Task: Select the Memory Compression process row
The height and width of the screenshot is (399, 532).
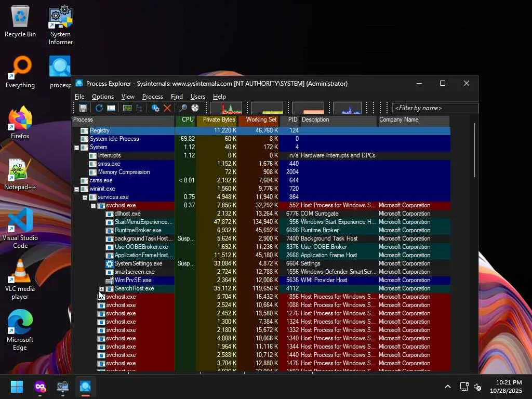Action: pos(261,172)
